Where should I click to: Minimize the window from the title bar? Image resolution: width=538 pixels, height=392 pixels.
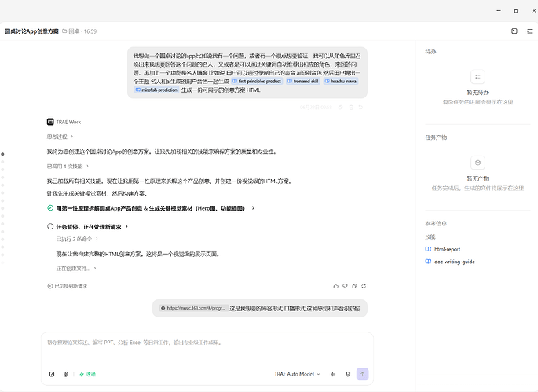(x=499, y=11)
